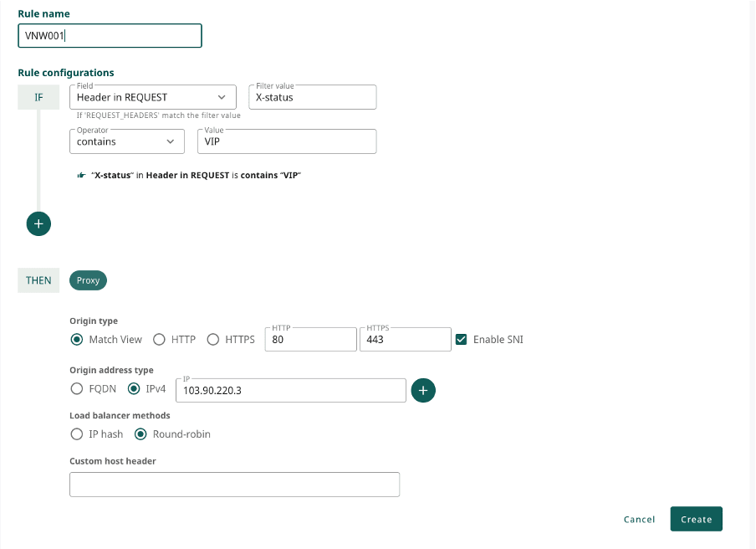The height and width of the screenshot is (549, 756).
Task: Focus the HTTP port field
Action: pyautogui.click(x=310, y=340)
